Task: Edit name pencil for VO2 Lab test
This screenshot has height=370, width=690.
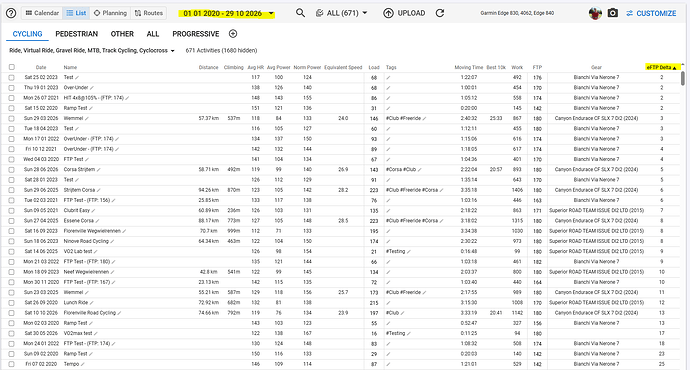Action: (96, 252)
